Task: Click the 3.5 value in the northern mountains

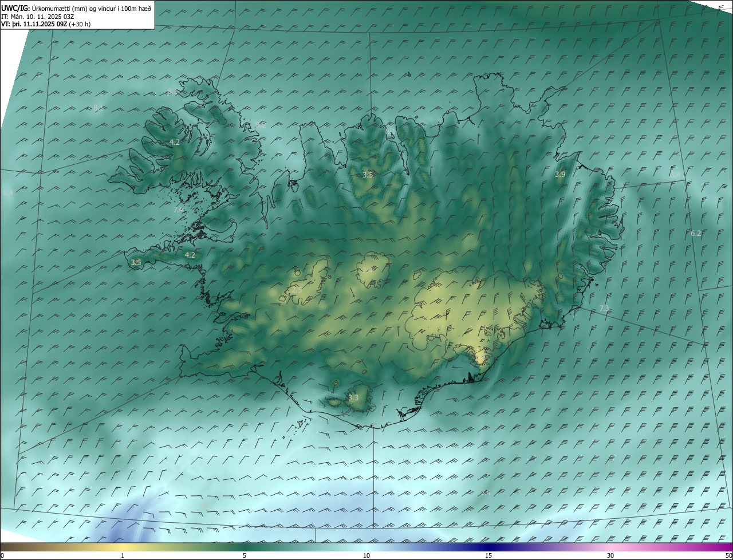Action: pos(368,175)
